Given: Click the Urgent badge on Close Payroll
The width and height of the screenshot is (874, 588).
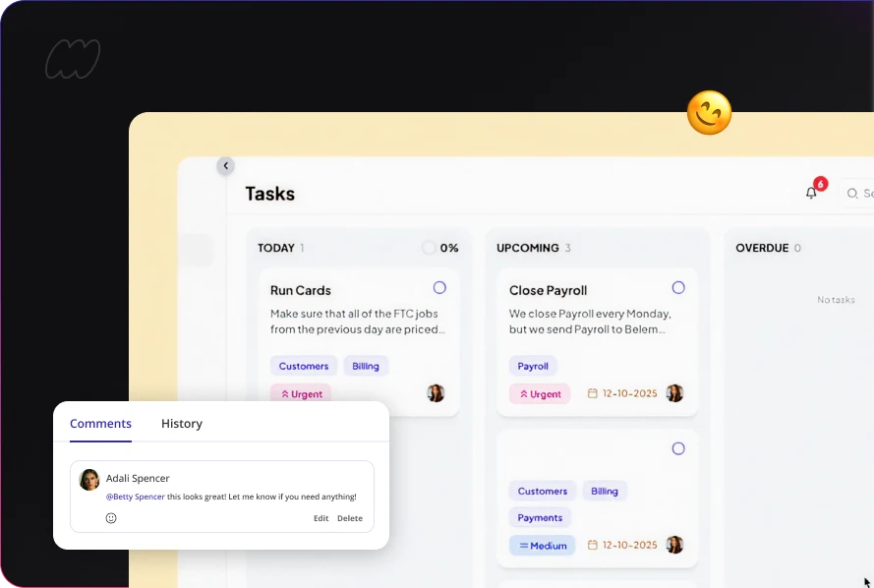Looking at the screenshot, I should (540, 394).
